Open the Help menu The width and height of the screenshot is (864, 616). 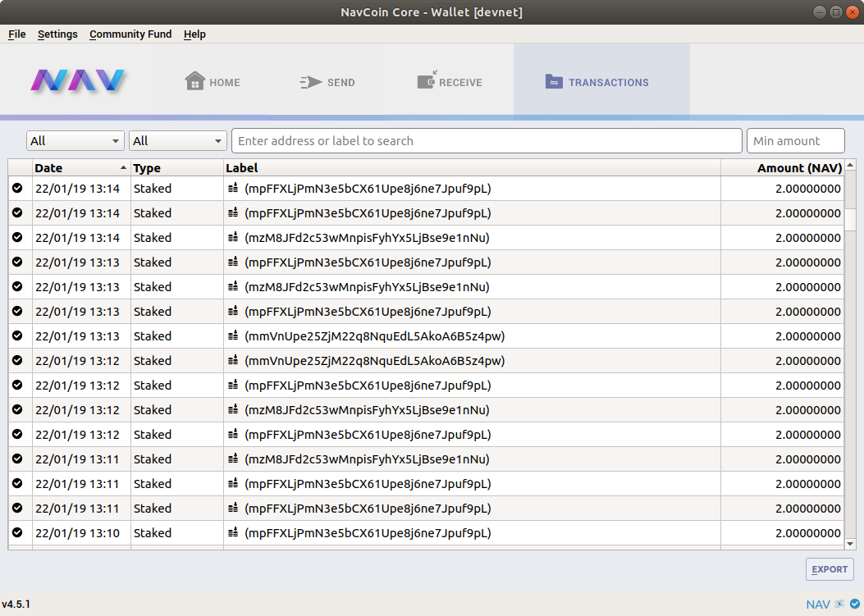(x=194, y=34)
